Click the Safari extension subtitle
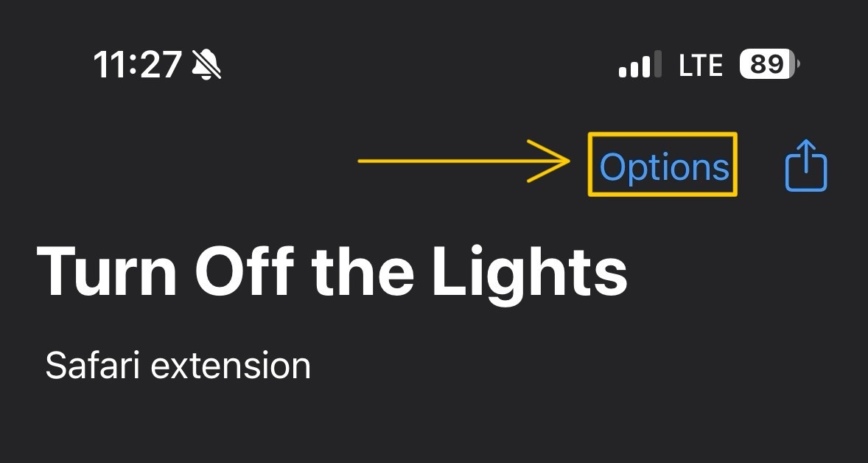868x463 pixels. click(x=178, y=366)
